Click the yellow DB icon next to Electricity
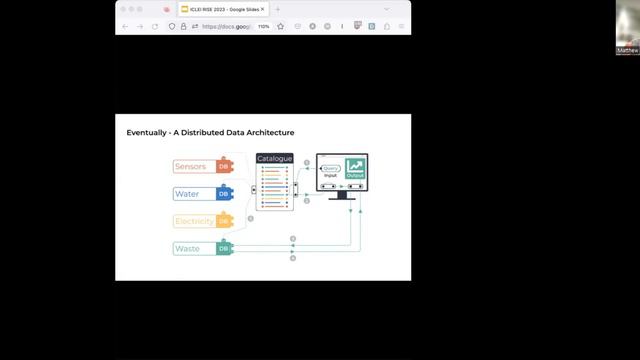The height and width of the screenshot is (360, 640). (224, 220)
